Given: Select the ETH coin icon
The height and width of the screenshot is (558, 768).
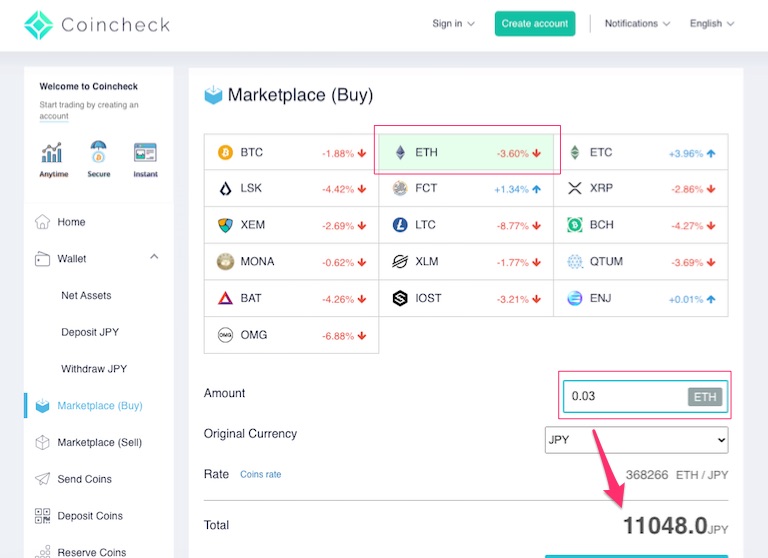Looking at the screenshot, I should pyautogui.click(x=400, y=152).
